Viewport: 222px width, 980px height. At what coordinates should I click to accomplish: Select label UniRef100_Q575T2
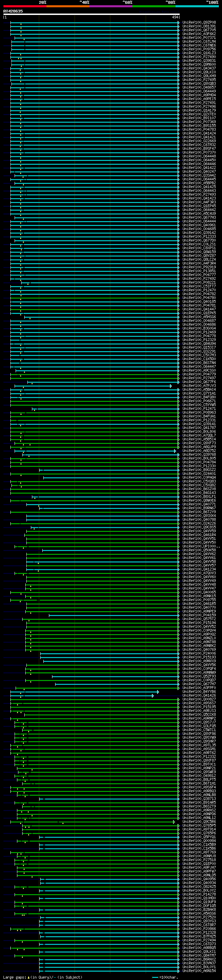199,619
